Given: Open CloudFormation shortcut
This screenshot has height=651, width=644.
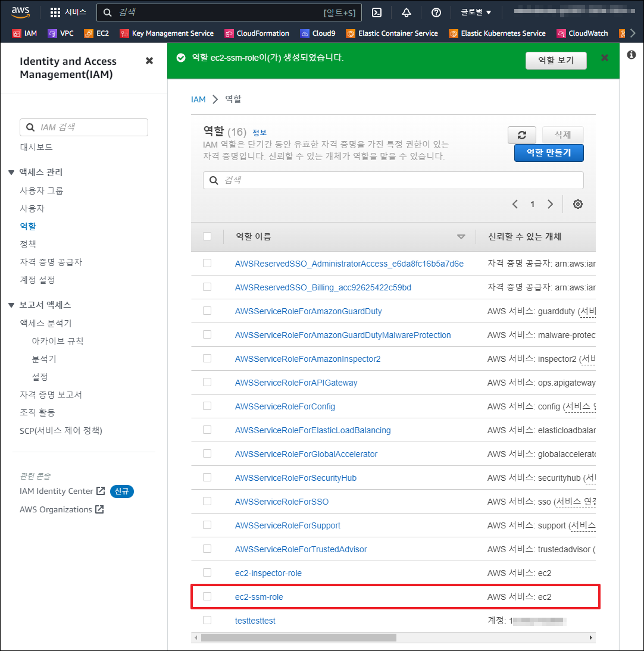Looking at the screenshot, I should pos(257,33).
